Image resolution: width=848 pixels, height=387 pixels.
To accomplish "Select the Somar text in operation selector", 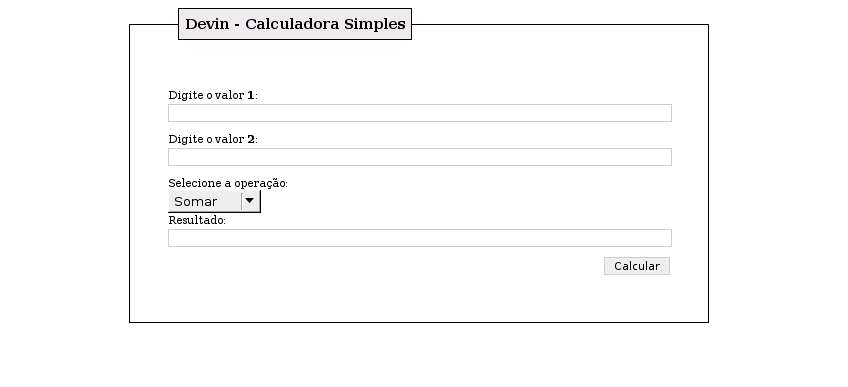I will tap(195, 202).
